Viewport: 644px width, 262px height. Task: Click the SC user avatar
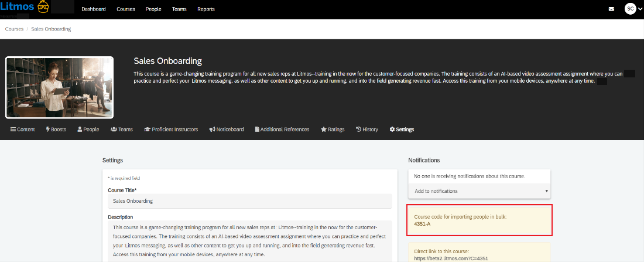click(630, 9)
